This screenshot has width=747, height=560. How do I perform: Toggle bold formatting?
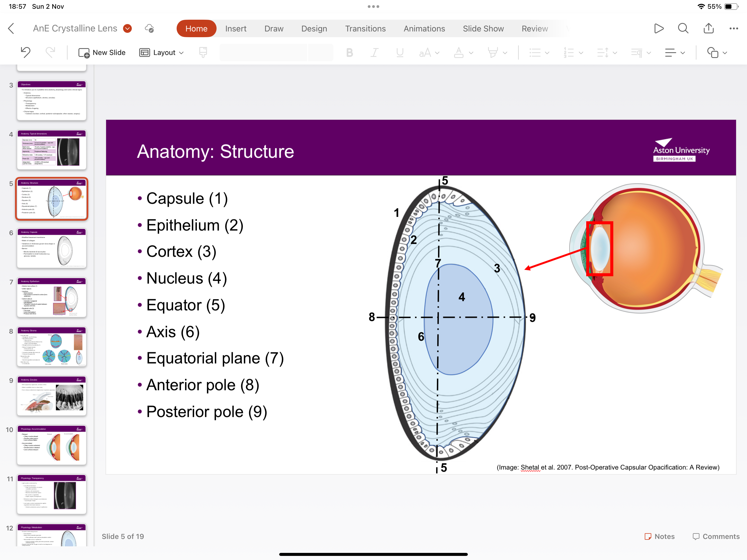pyautogui.click(x=349, y=53)
